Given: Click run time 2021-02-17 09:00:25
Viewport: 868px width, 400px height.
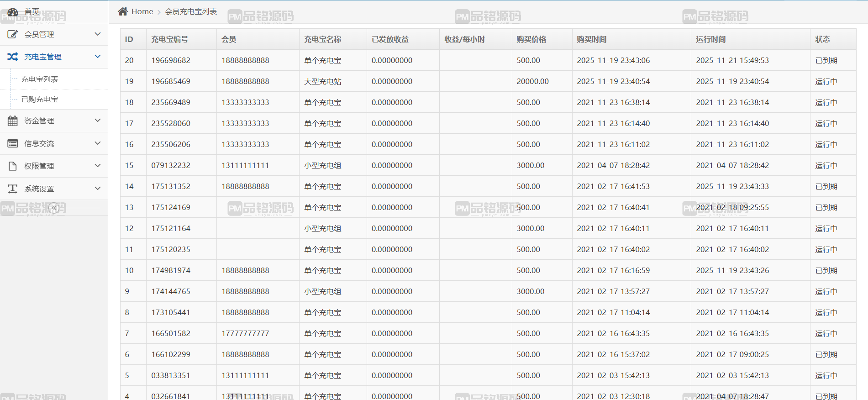Looking at the screenshot, I should [x=732, y=354].
